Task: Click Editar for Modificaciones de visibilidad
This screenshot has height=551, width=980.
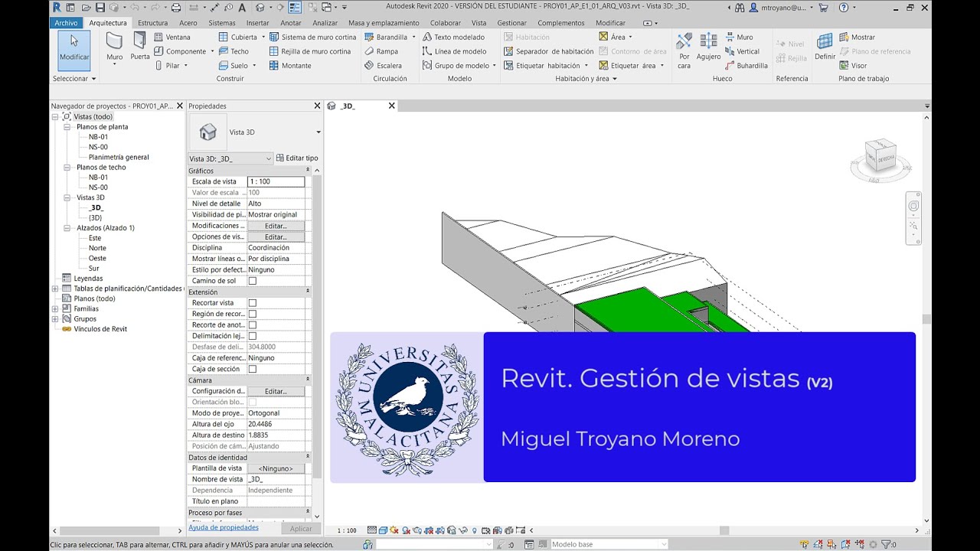Action: 276,226
